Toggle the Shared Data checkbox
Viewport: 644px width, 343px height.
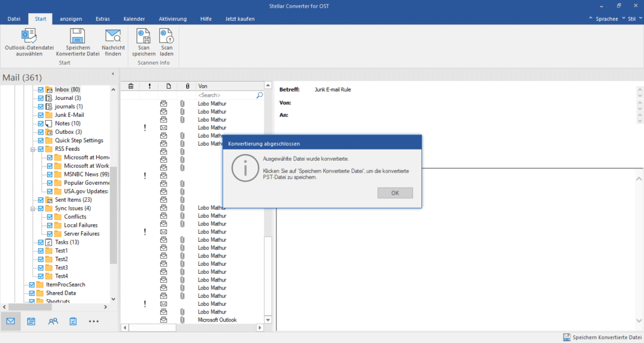coord(31,293)
